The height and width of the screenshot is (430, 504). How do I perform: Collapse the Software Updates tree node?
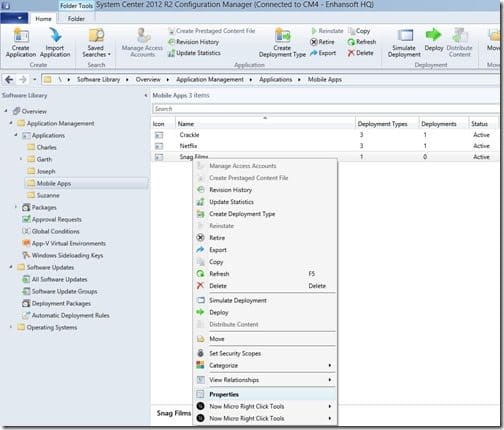click(11, 267)
